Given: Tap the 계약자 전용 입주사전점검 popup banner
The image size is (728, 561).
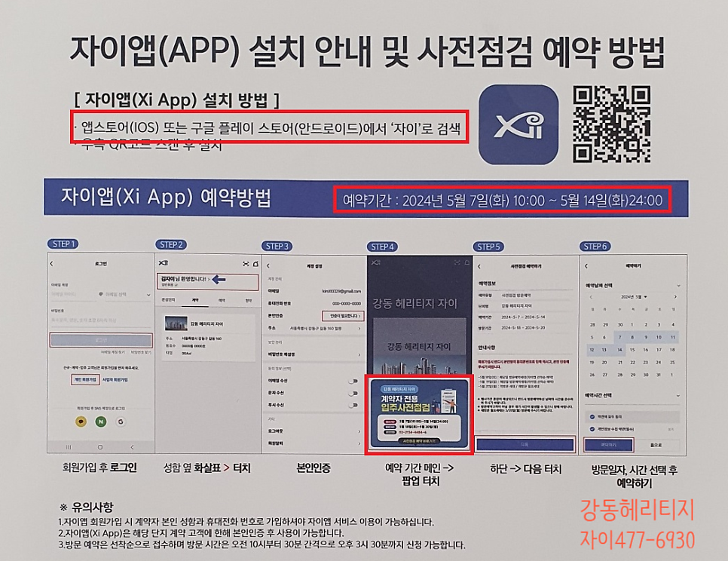Looking at the screenshot, I should tap(420, 414).
